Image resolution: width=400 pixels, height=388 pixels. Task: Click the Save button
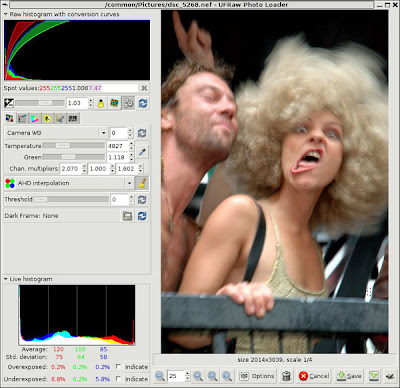(349, 376)
